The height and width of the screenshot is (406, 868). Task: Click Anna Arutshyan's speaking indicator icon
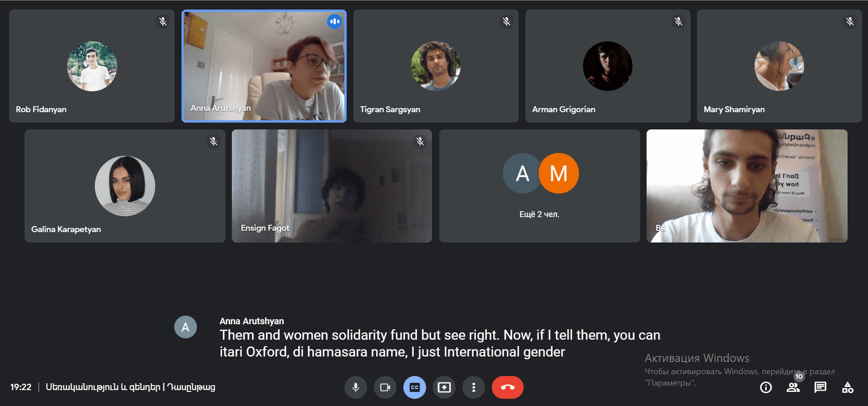coord(335,21)
